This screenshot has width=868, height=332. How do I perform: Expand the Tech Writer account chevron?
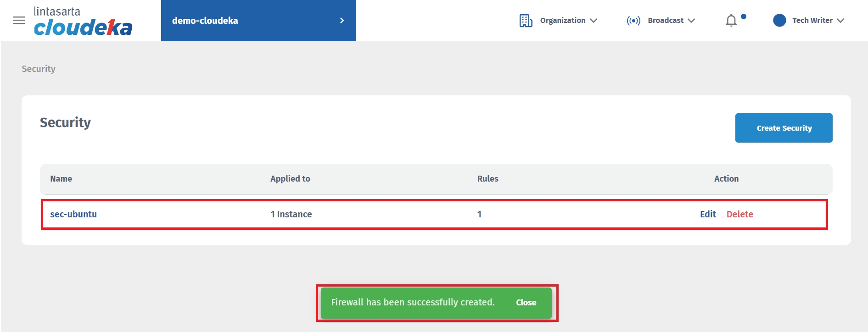[x=840, y=21]
